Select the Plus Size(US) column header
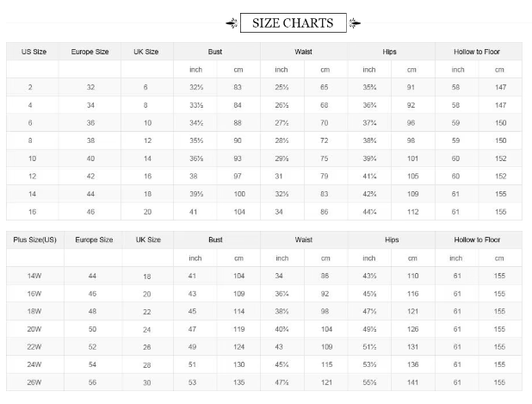Screen dimensions: 532x404 [x=34, y=239]
